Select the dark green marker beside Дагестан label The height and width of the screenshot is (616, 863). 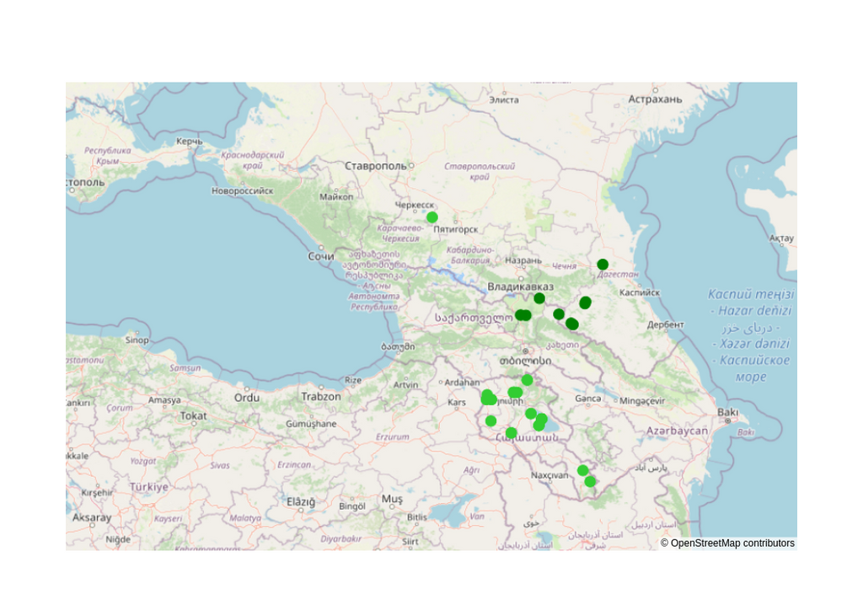[603, 265]
